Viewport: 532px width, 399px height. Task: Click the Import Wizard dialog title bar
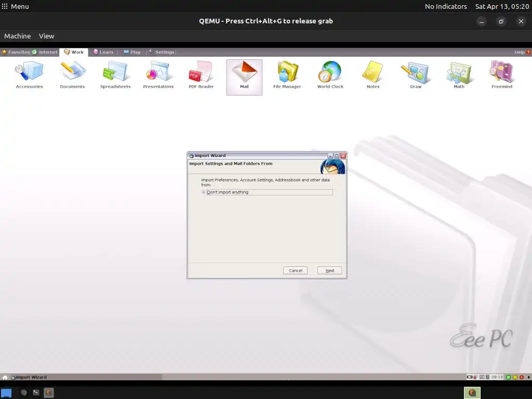click(x=257, y=155)
